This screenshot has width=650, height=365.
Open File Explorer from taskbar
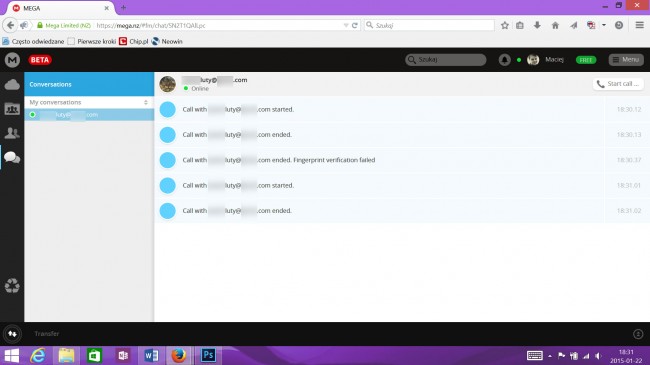[x=66, y=355]
